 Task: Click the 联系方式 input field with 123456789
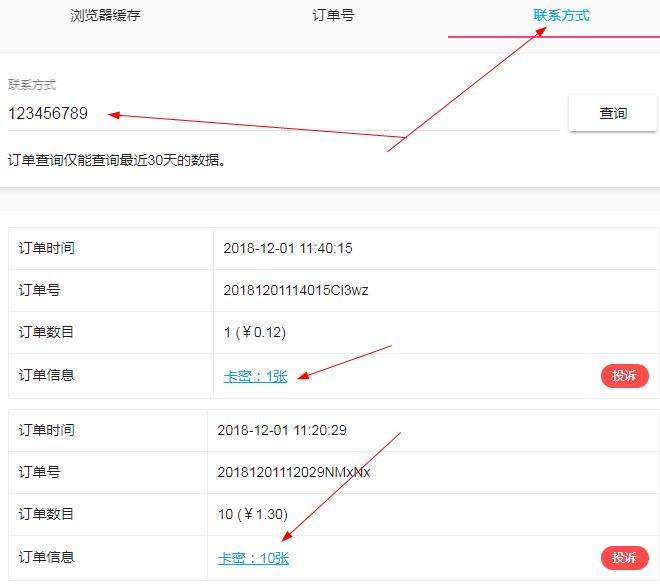pyautogui.click(x=283, y=114)
